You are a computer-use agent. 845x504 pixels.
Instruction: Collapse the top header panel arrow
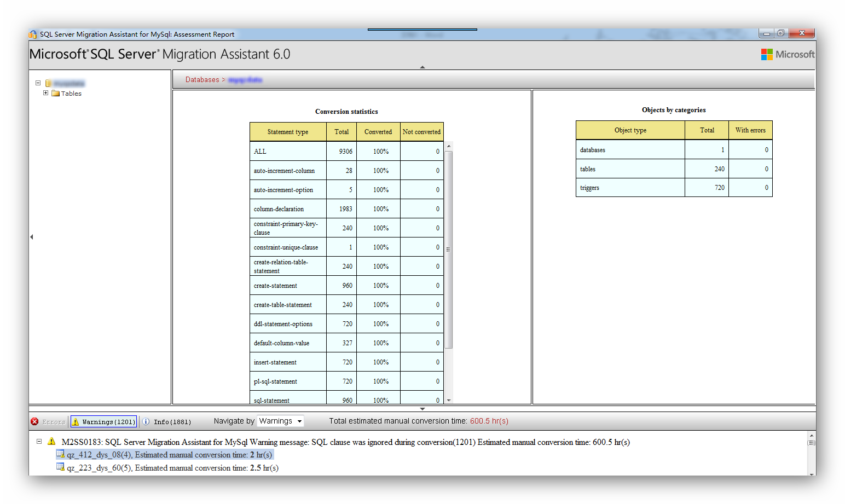pyautogui.click(x=422, y=67)
